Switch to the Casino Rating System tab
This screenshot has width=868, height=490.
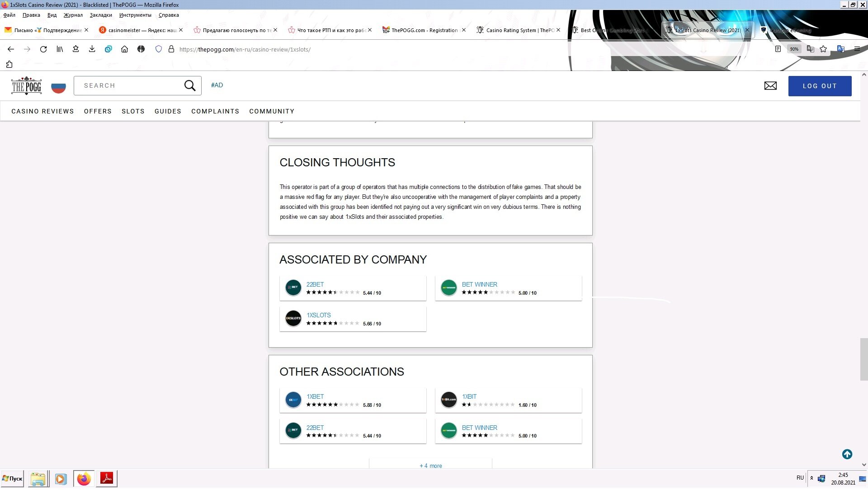[515, 30]
